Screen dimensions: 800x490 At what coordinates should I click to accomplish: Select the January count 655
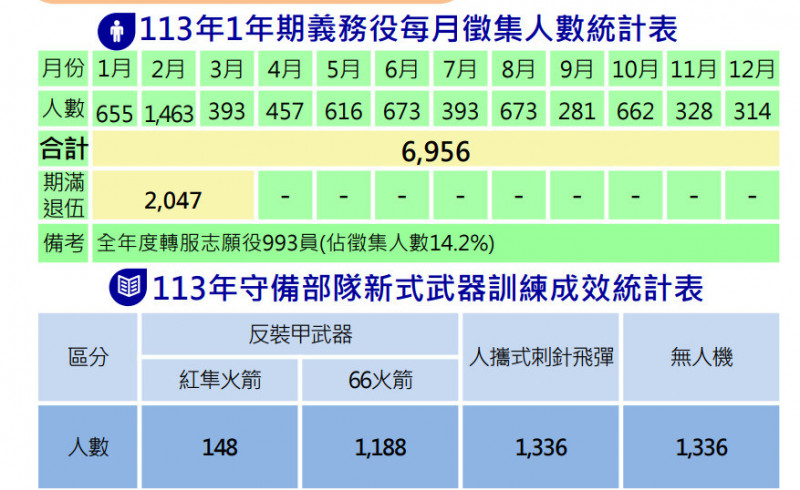coord(116,112)
